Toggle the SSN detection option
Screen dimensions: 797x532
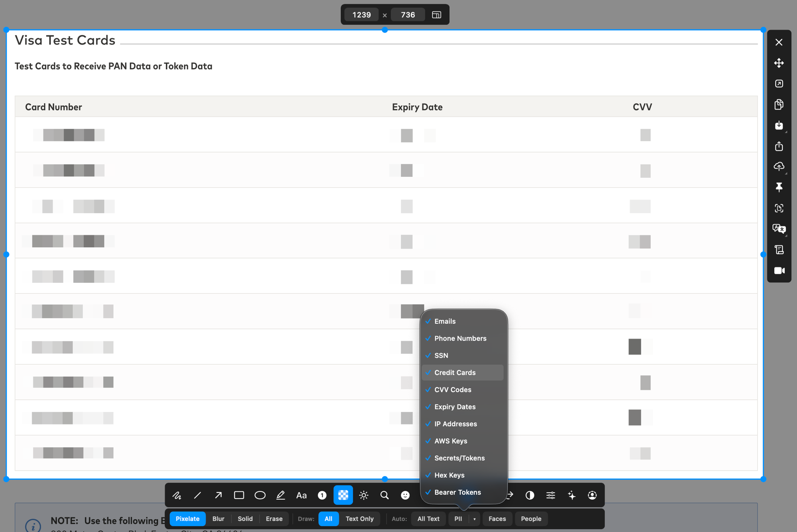(463, 356)
